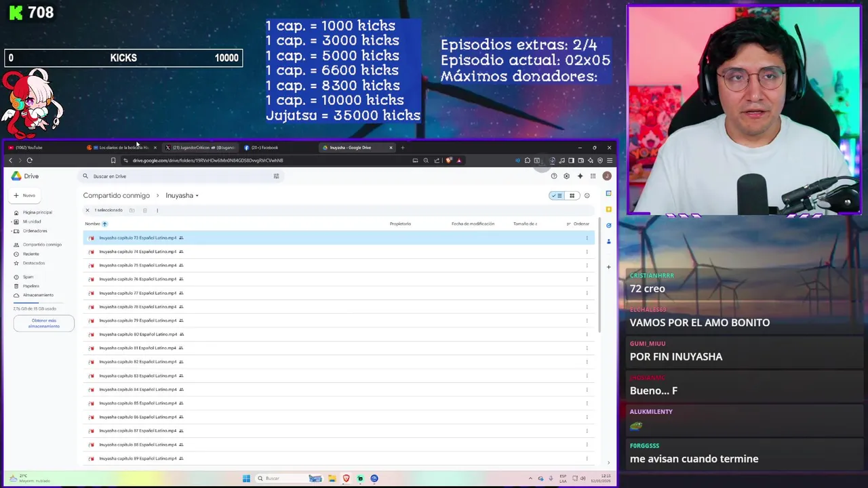Add side panel add-on plus icon
The image size is (868, 488).
click(609, 267)
